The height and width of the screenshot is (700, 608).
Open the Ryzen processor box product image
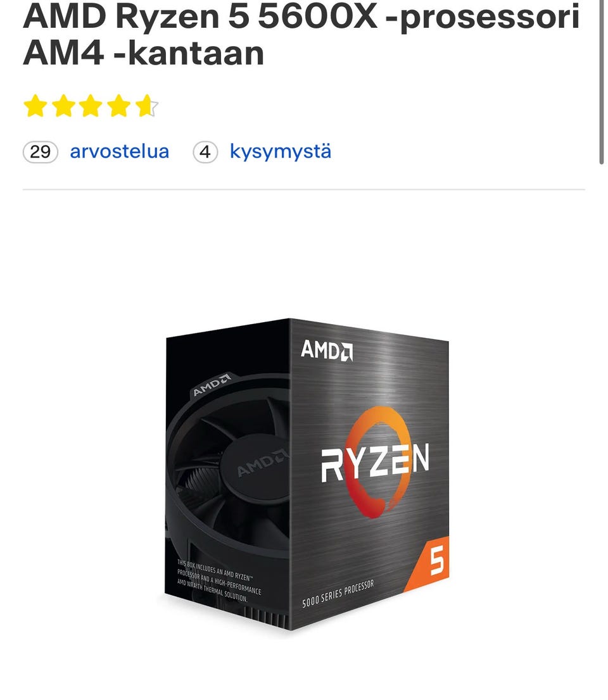point(307,474)
